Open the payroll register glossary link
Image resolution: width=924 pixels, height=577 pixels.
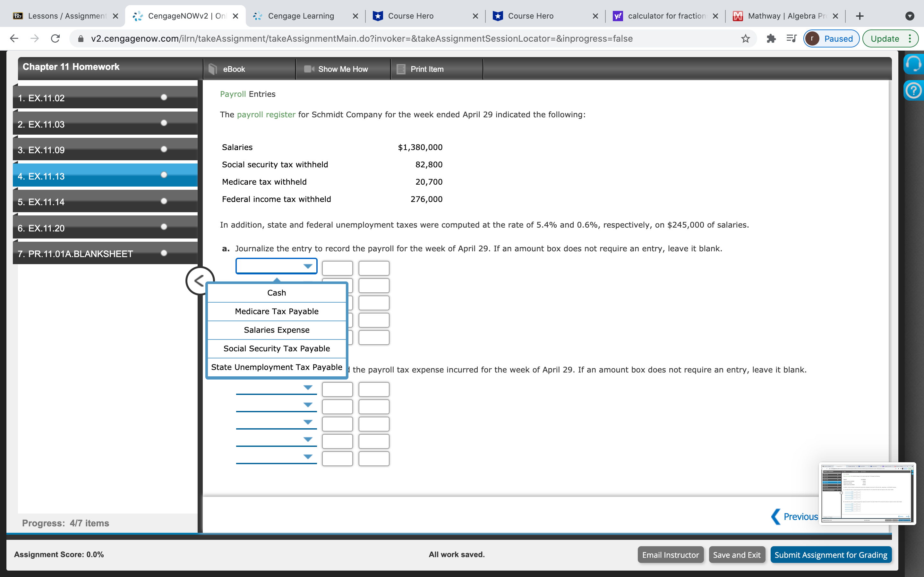pyautogui.click(x=266, y=114)
